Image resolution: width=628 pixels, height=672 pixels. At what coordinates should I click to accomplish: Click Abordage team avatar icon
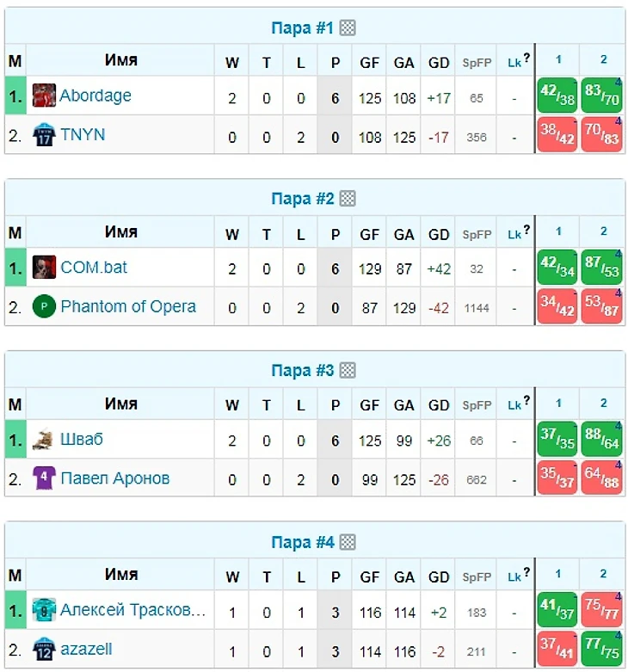(44, 96)
